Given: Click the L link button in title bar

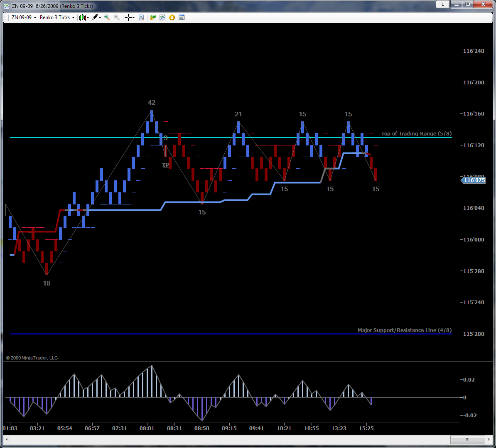Looking at the screenshot, I should click(x=442, y=4).
